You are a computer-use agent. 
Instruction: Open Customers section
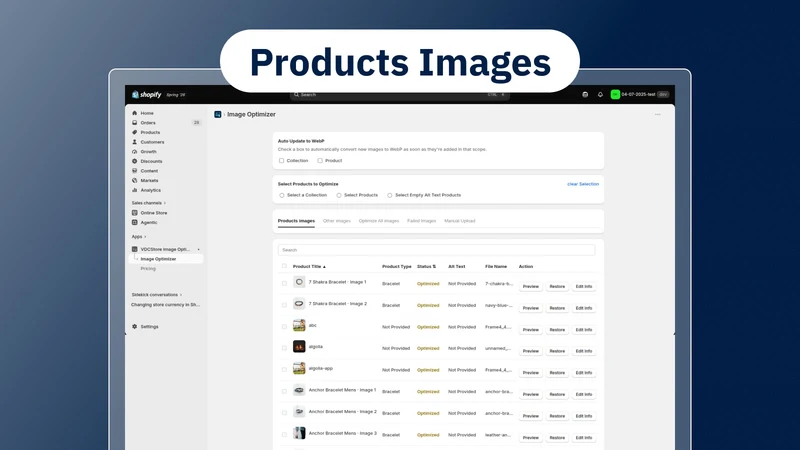coord(152,142)
